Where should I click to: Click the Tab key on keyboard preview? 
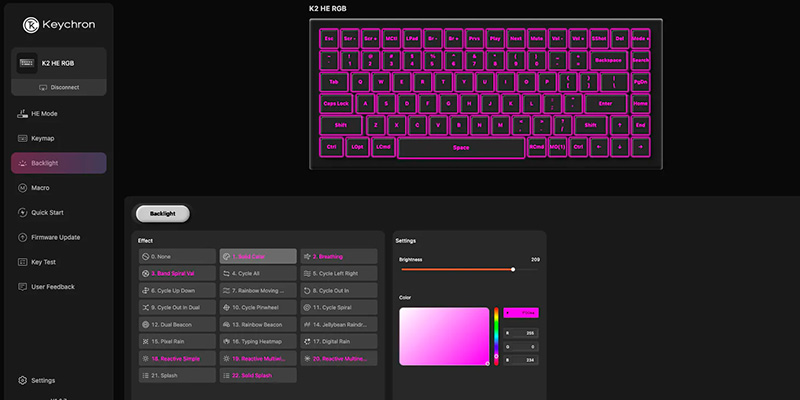point(334,82)
